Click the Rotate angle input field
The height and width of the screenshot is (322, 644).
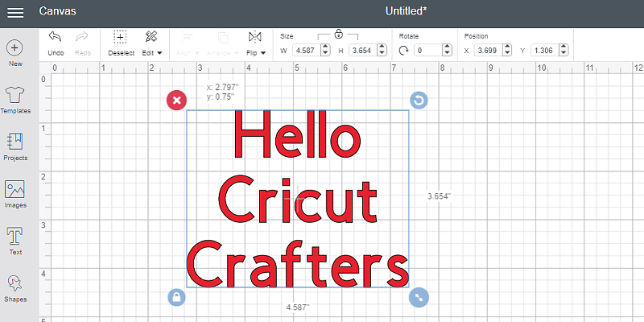pyautogui.click(x=428, y=51)
